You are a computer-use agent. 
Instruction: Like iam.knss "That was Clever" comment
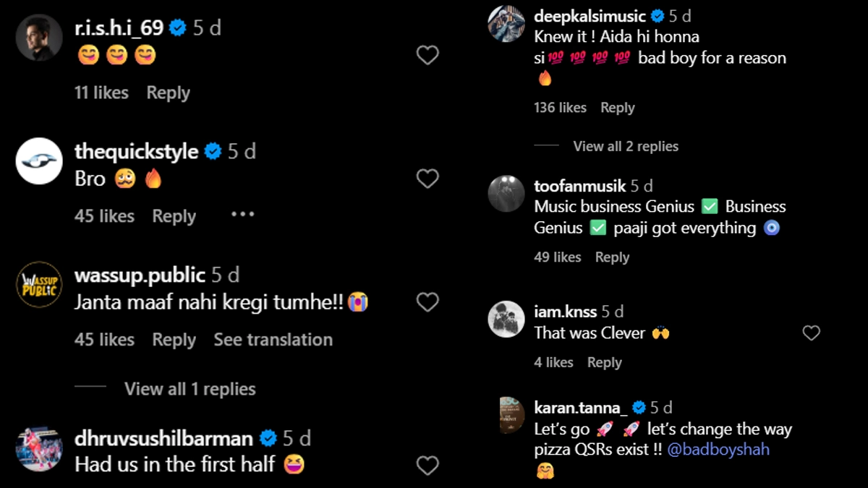812,333
